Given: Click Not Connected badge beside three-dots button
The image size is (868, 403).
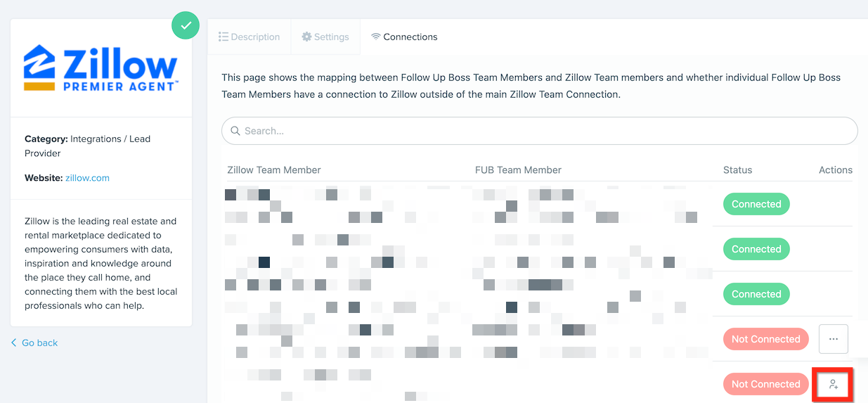Looking at the screenshot, I should [x=765, y=339].
